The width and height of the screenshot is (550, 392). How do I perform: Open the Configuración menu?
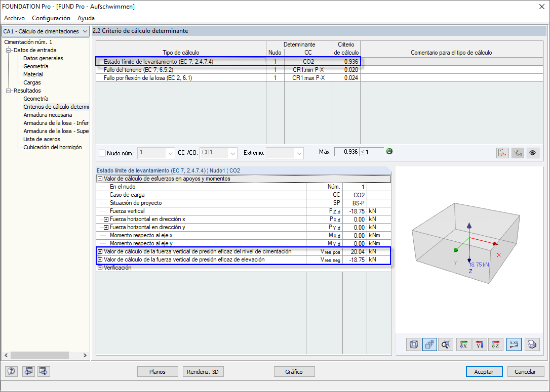point(51,18)
